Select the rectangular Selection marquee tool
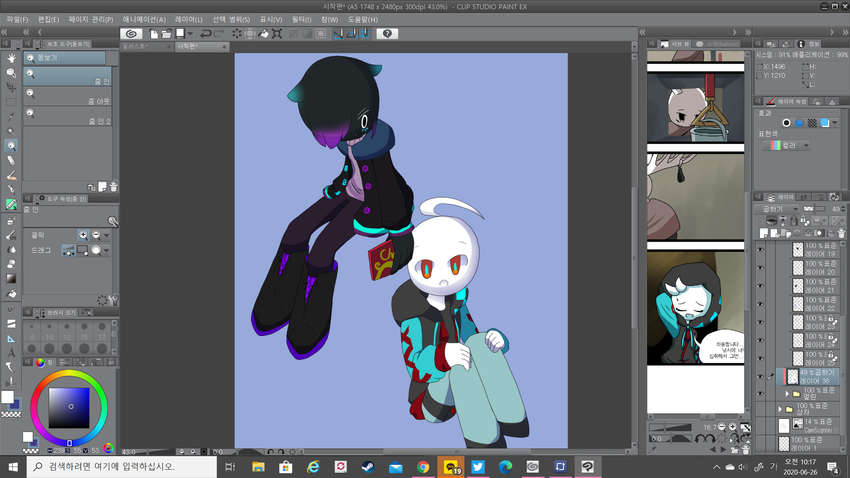The image size is (850, 478). [11, 102]
